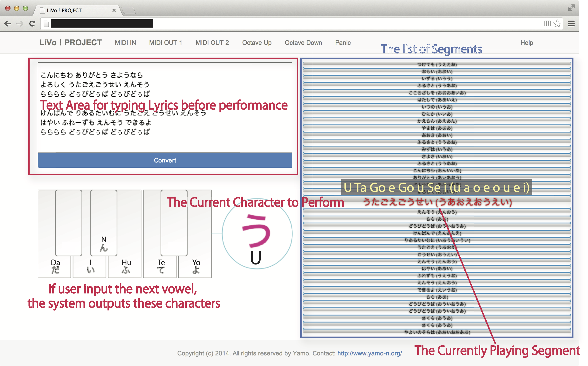Close the LiVo ! PROJECT tab
The image size is (588, 366).
[x=114, y=10]
